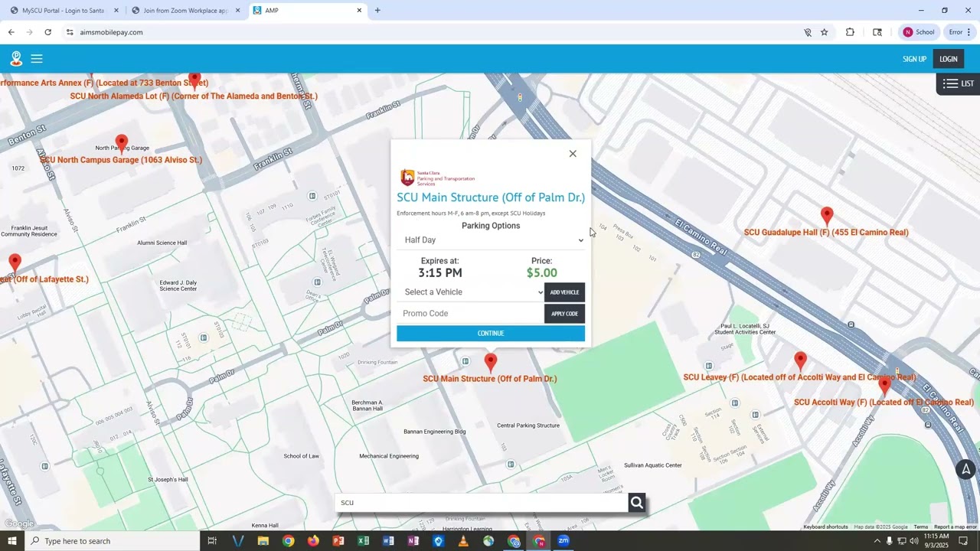This screenshot has height=551, width=980.
Task: Switch to the Join from Zoom Workplace tab
Action: pyautogui.click(x=186, y=11)
